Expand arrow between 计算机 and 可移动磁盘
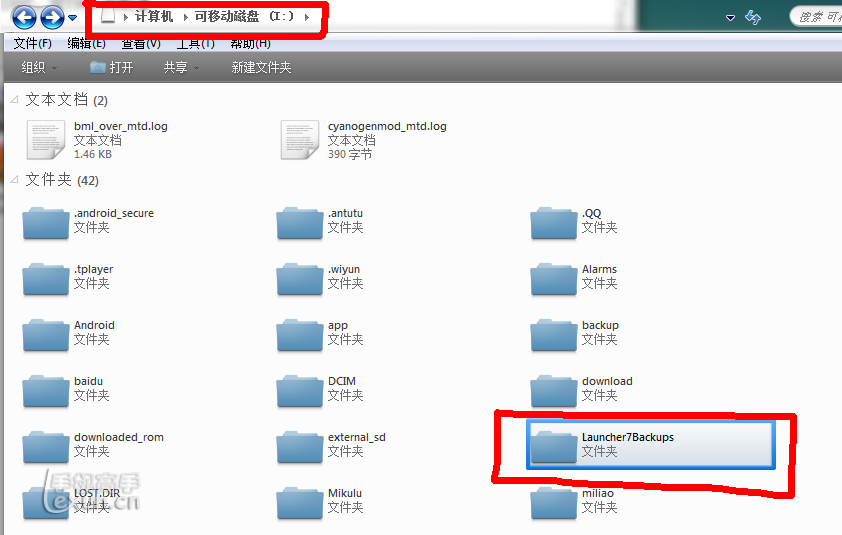The image size is (842, 535). (185, 17)
